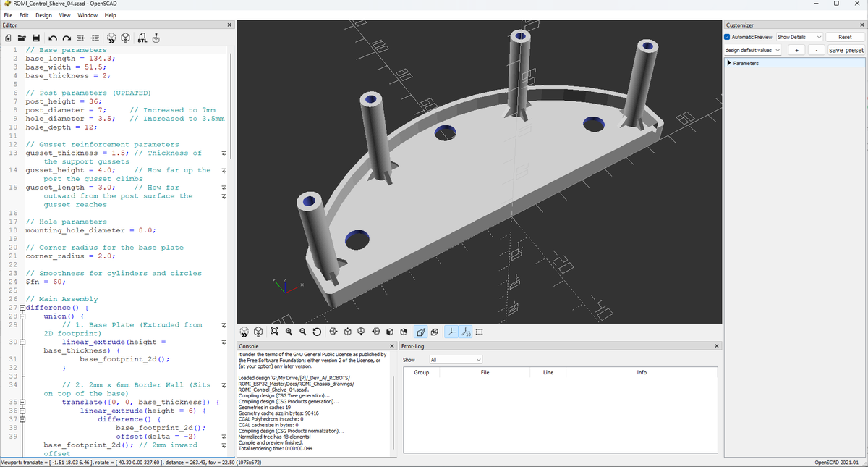Switch to the left-side view
Viewport: 868px width, 467px height.
click(375, 332)
